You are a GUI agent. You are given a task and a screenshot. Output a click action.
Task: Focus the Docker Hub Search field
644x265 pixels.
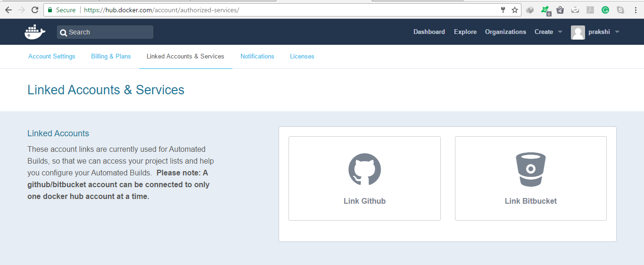(105, 32)
